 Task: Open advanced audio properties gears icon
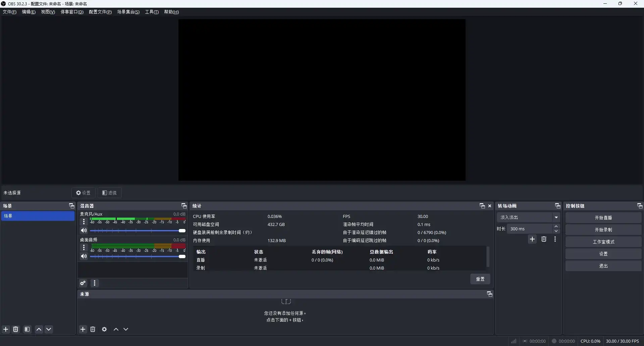point(83,283)
